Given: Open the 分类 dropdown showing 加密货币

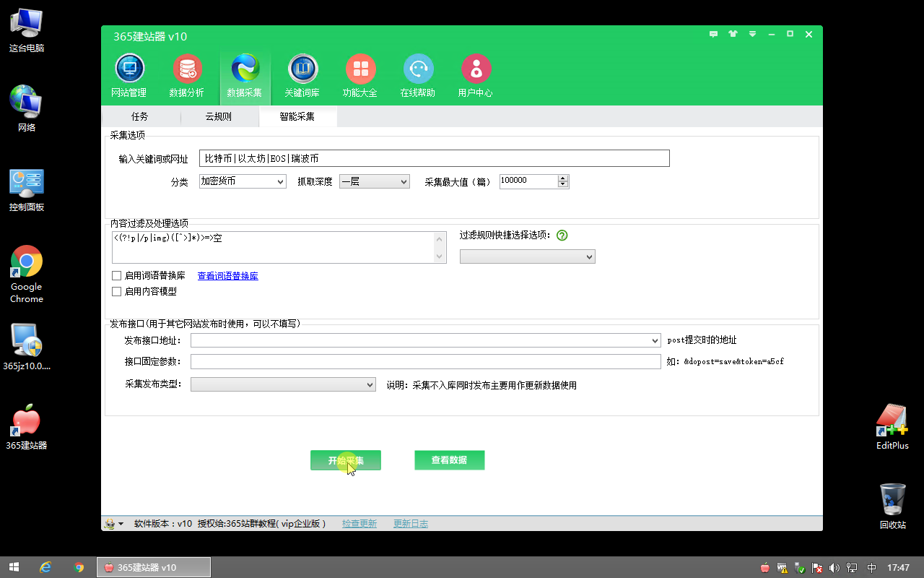Looking at the screenshot, I should click(243, 181).
